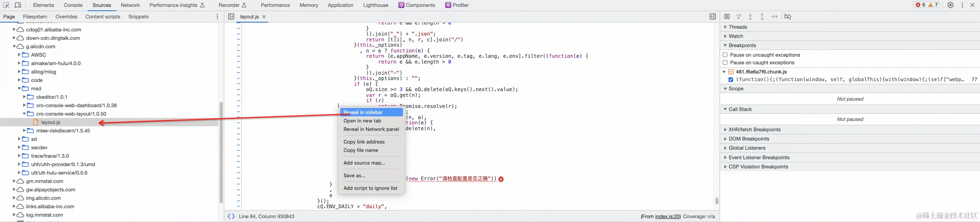Screen dimensions: 980x222
Task: Enable Pause on uncaught exceptions
Action: [x=725, y=55]
